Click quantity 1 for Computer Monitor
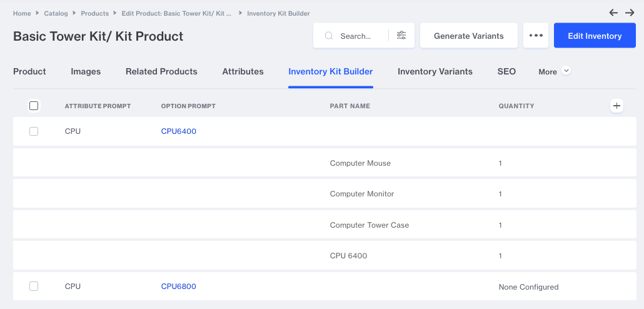644x309 pixels. 500,194
